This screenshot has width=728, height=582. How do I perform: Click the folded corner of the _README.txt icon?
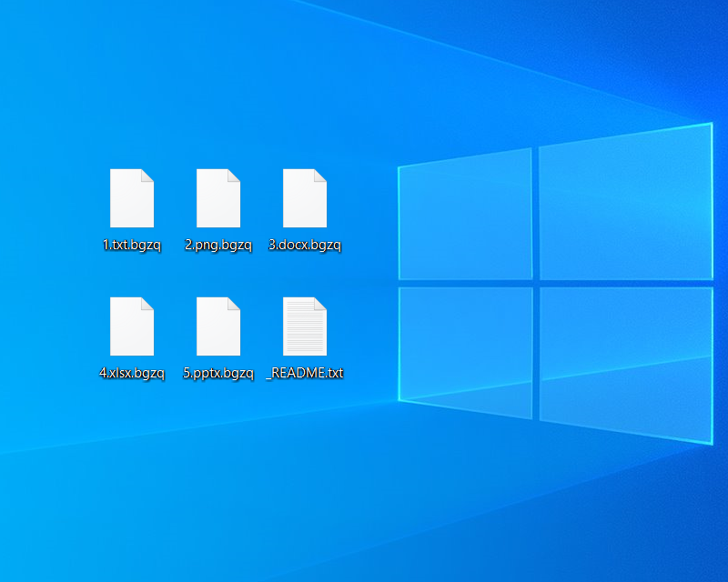click(x=320, y=304)
